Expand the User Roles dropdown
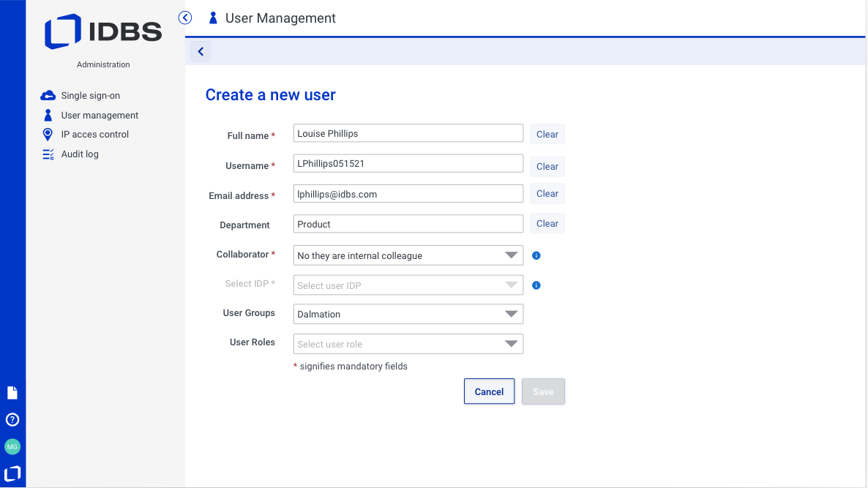 [x=408, y=344]
